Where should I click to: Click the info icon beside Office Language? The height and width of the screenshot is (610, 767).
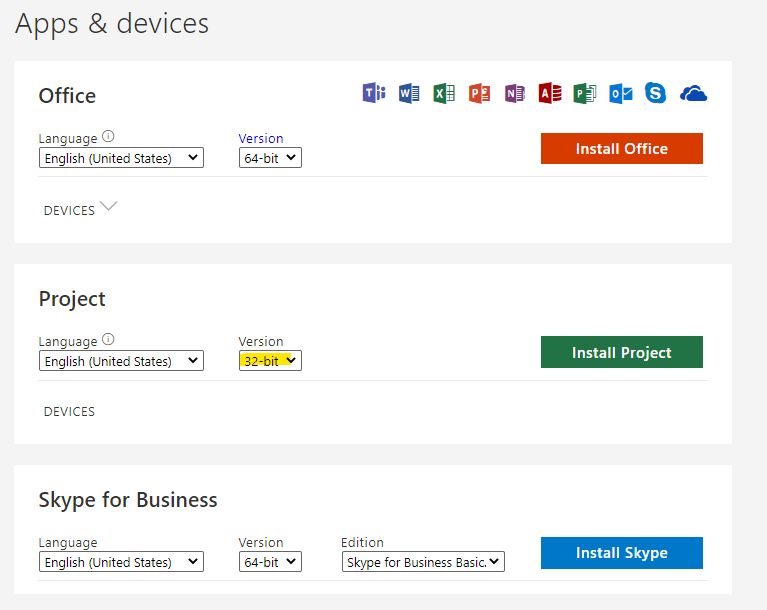pos(108,136)
